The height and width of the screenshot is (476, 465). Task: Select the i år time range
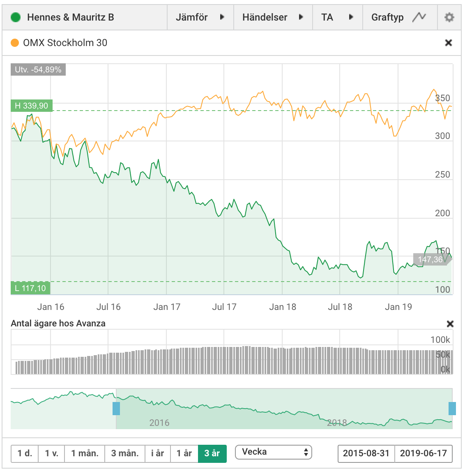point(158,453)
